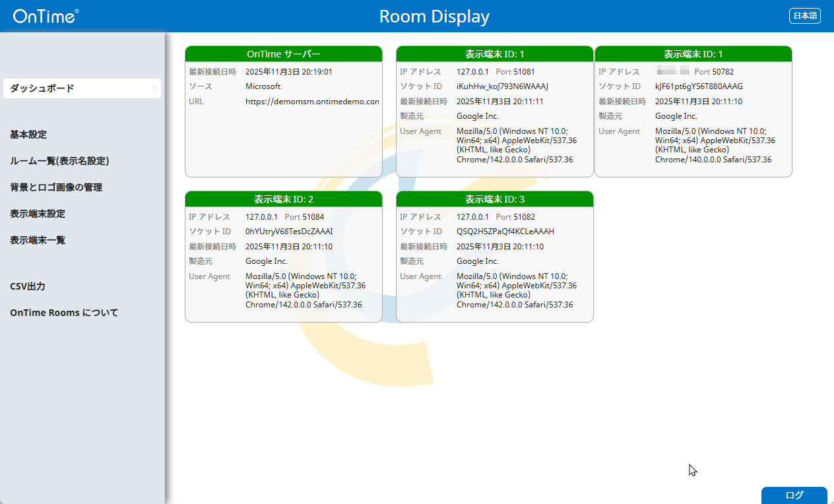Screen dimensions: 834x504
Task: Switch language with the 日本語 button
Action: tap(805, 16)
